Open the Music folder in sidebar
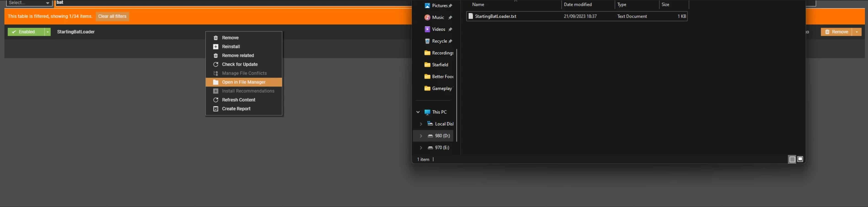This screenshot has height=207, width=868. pos(438,18)
